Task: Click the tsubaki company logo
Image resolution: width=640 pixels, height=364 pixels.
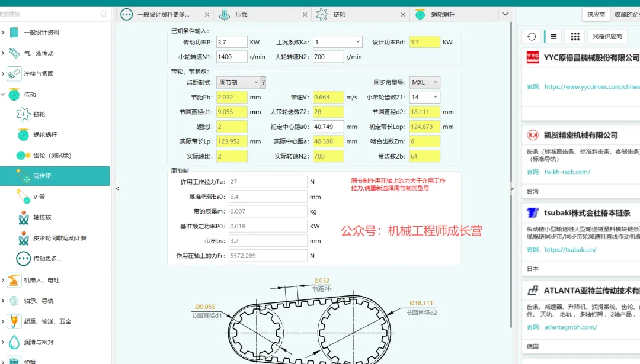Action: click(x=533, y=212)
